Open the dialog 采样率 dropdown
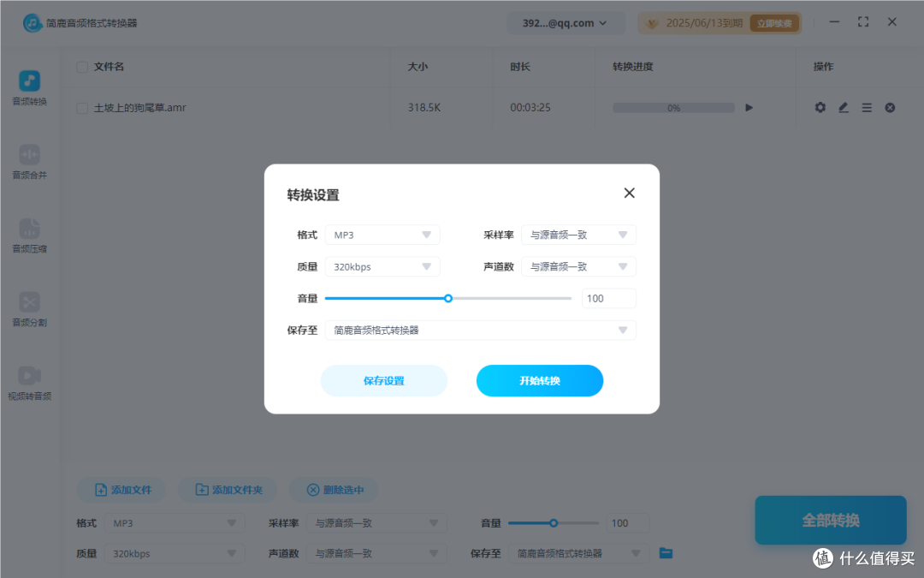Image resolution: width=924 pixels, height=578 pixels. (578, 235)
